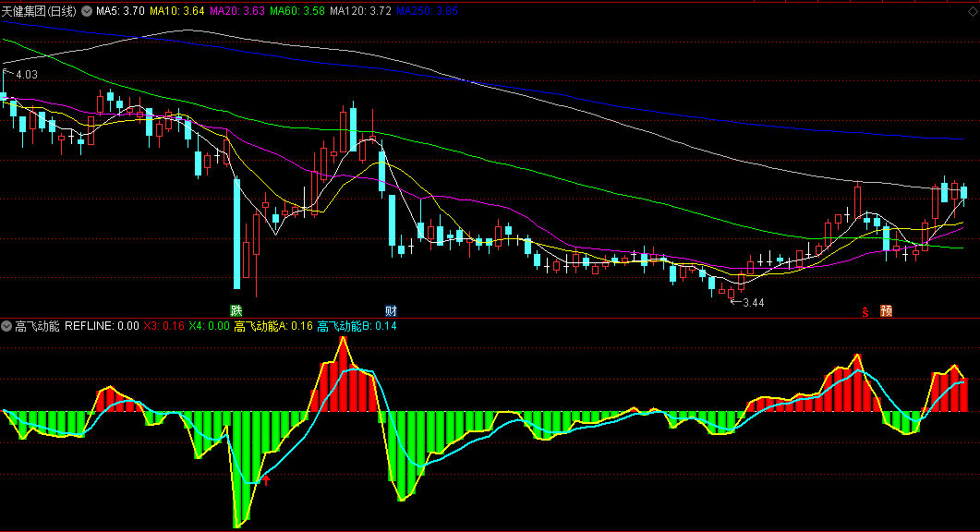980x532 pixels.
Task: Select the MA120: 3.72 label
Action: [x=360, y=11]
